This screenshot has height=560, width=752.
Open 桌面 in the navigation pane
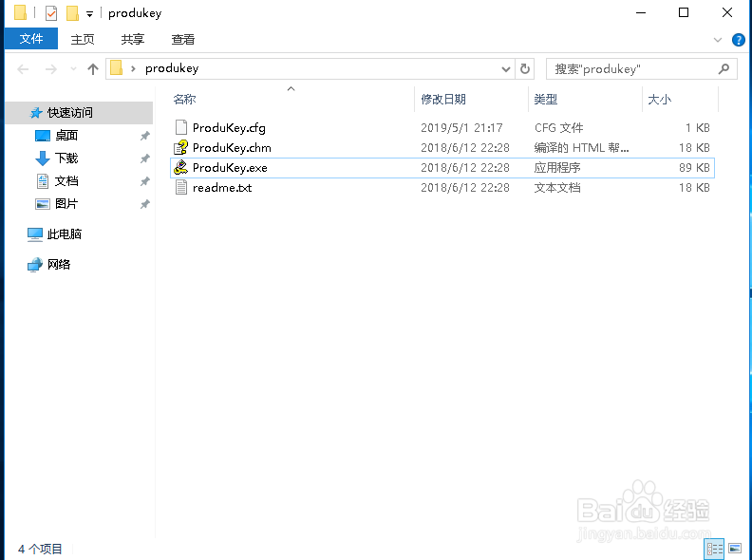click(66, 136)
